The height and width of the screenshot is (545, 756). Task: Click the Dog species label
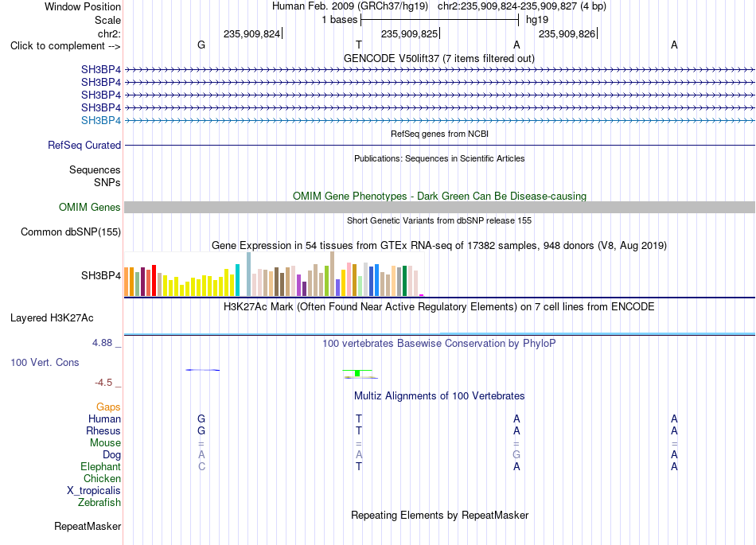[x=111, y=455]
